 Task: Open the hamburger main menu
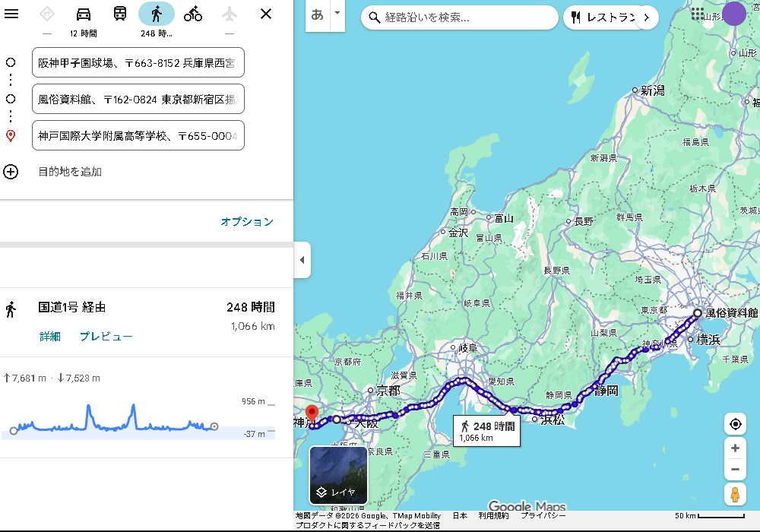pos(11,14)
